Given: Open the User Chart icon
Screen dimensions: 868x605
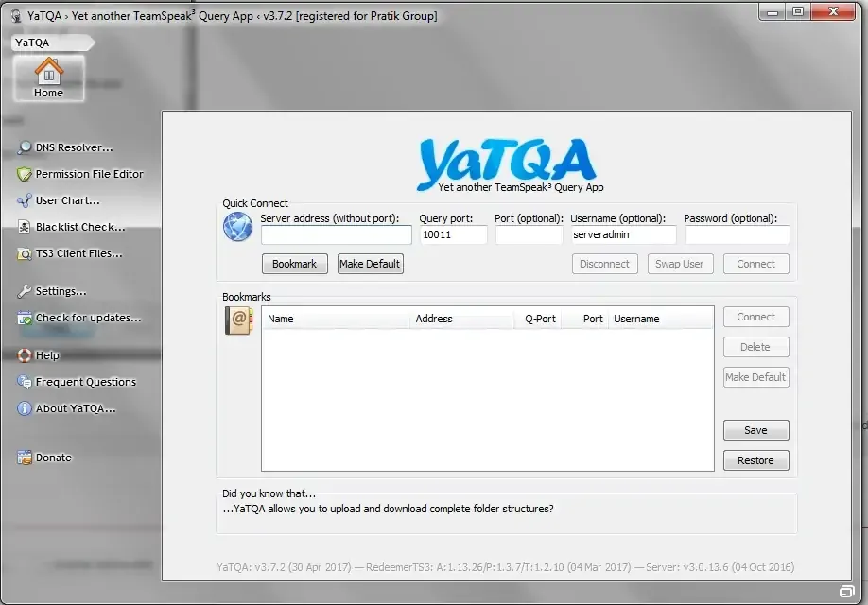Looking at the screenshot, I should point(25,200).
